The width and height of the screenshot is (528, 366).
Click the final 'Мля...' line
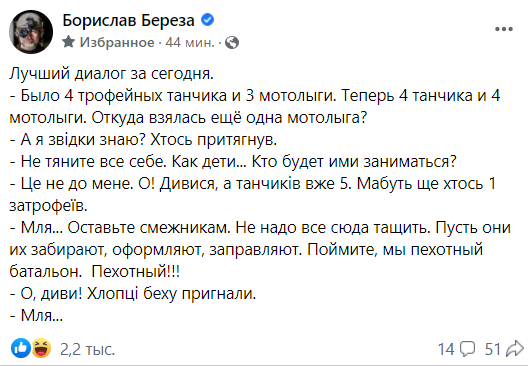coord(36,315)
